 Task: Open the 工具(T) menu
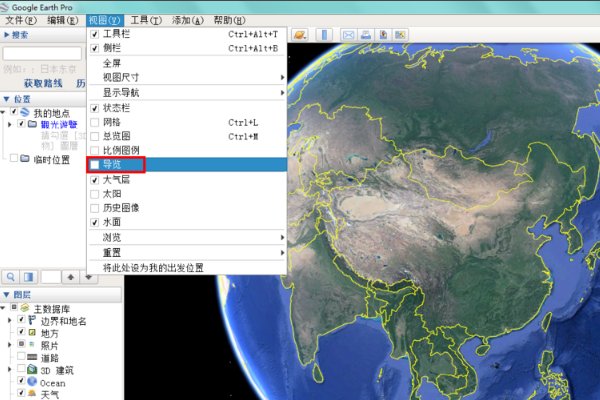[x=146, y=20]
